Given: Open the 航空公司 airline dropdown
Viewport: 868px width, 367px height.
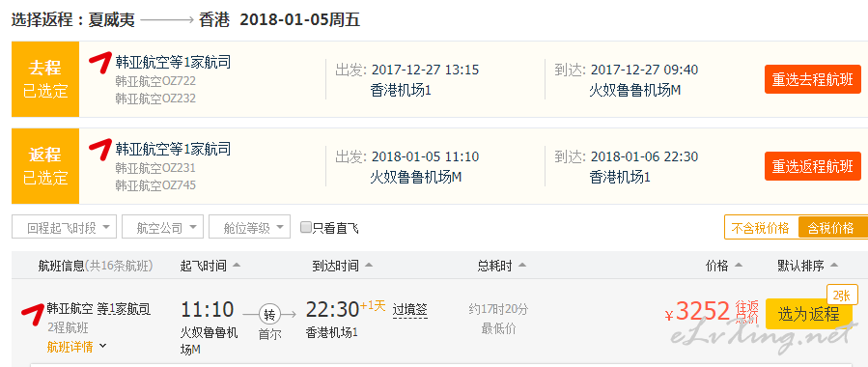Looking at the screenshot, I should pos(162,227).
